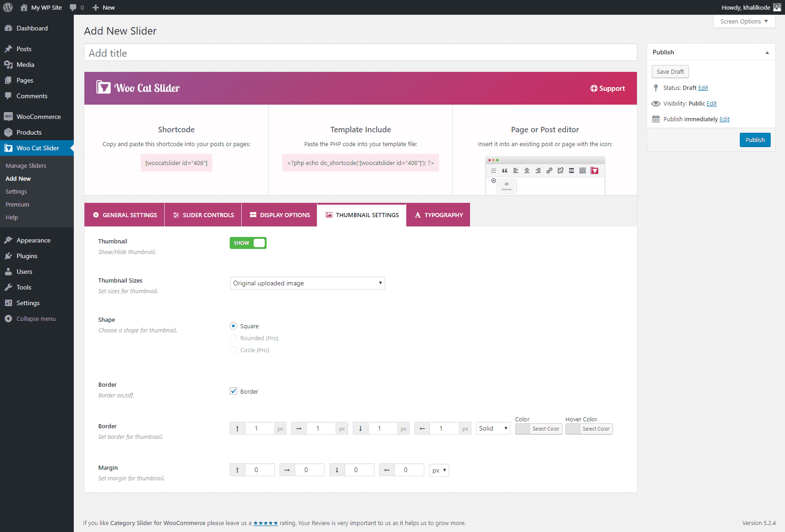Viewport: 785px width, 532px height.
Task: Open the Plugins menu icon
Action: (x=8, y=256)
